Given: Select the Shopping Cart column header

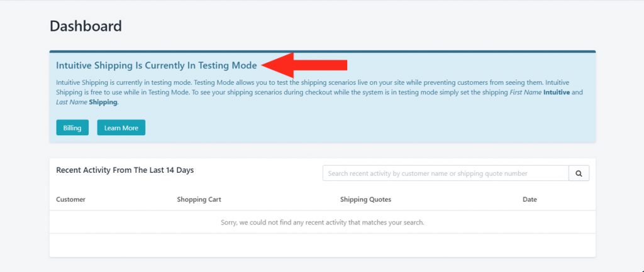Looking at the screenshot, I should [x=199, y=199].
